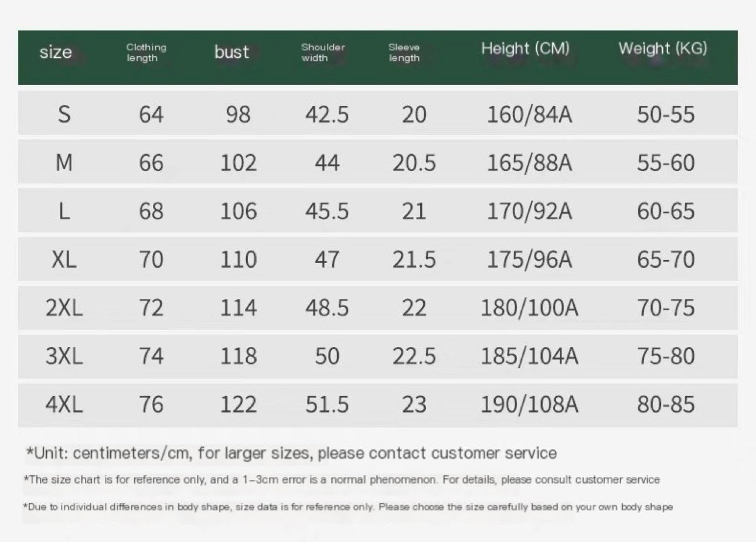Screen dimensions: 756x542
Task: Select the 4XL size row label
Action: (64, 404)
